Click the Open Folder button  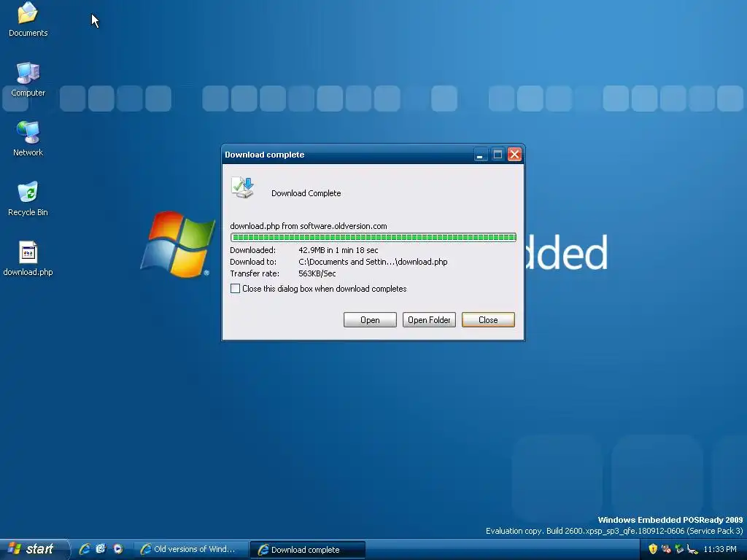tap(429, 320)
